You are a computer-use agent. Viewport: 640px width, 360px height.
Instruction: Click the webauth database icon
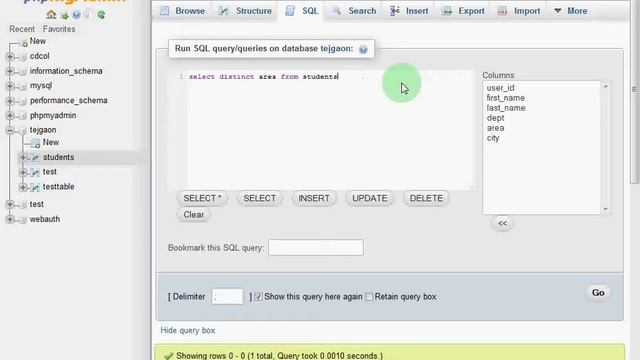coord(23,220)
